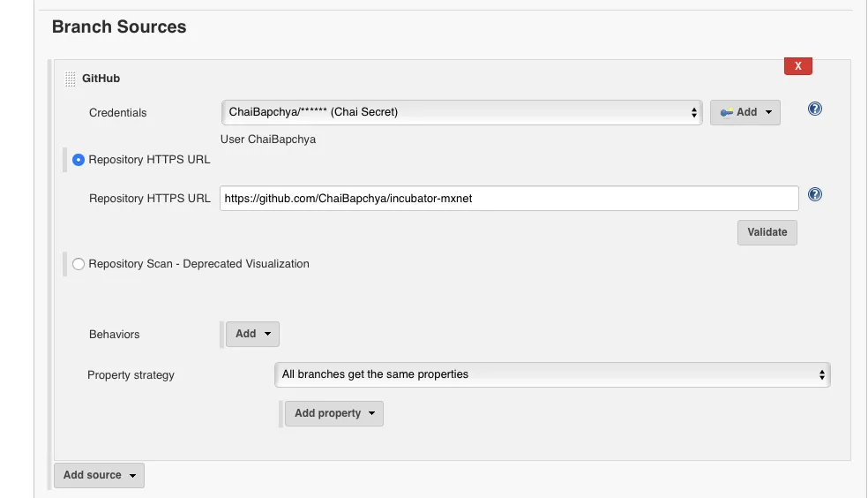The image size is (868, 498).
Task: Click the key icon beside Credentials
Action: [727, 113]
